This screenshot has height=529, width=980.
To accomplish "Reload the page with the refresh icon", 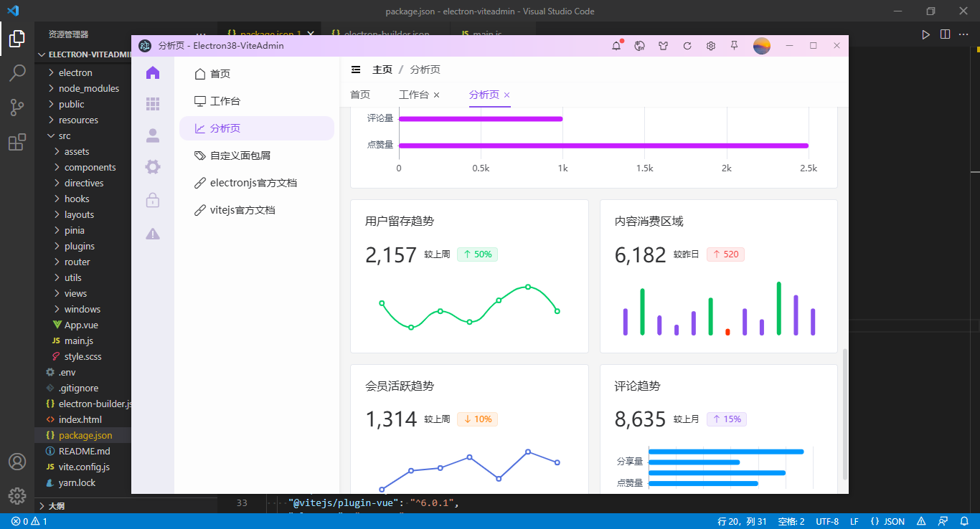I will pos(687,45).
